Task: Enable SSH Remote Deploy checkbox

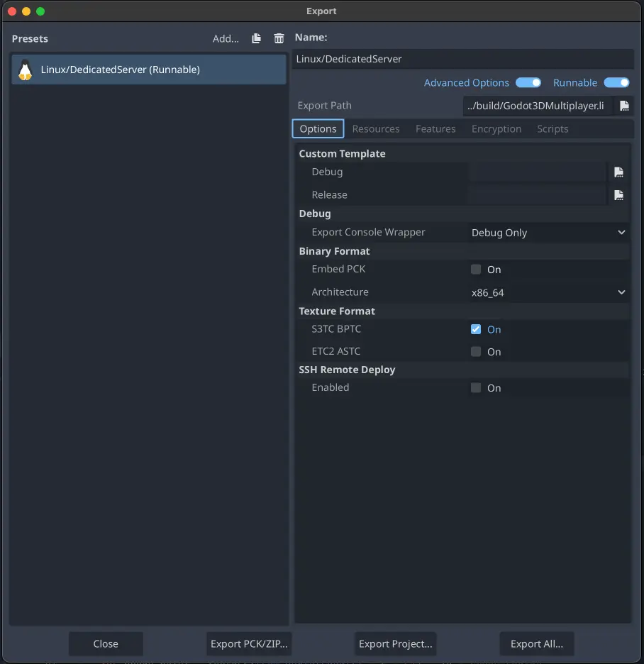Action: [476, 388]
